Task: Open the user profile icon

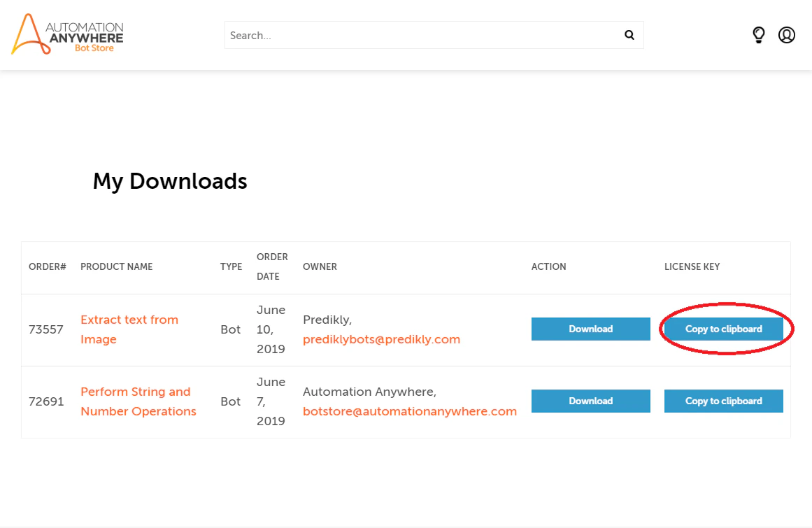Action: coord(787,35)
